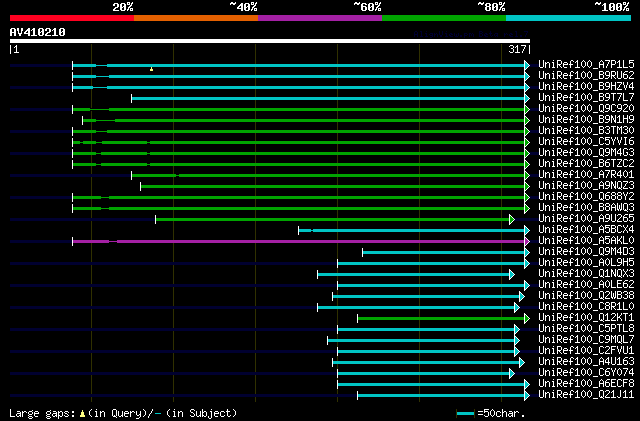This screenshot has height=421, width=640.
Task: Select the UniRef100_C5PTL8 label
Action: click(x=586, y=329)
